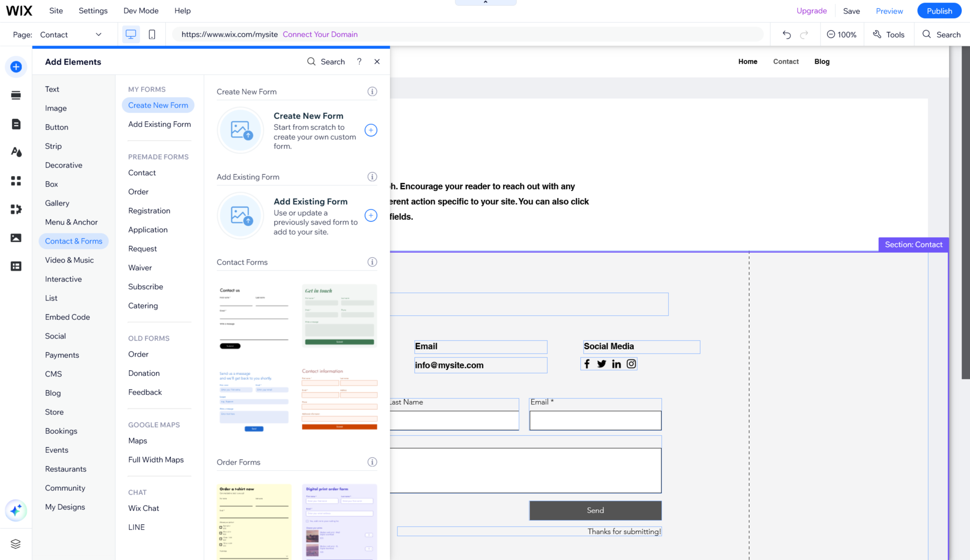Open the Help menu

182,11
